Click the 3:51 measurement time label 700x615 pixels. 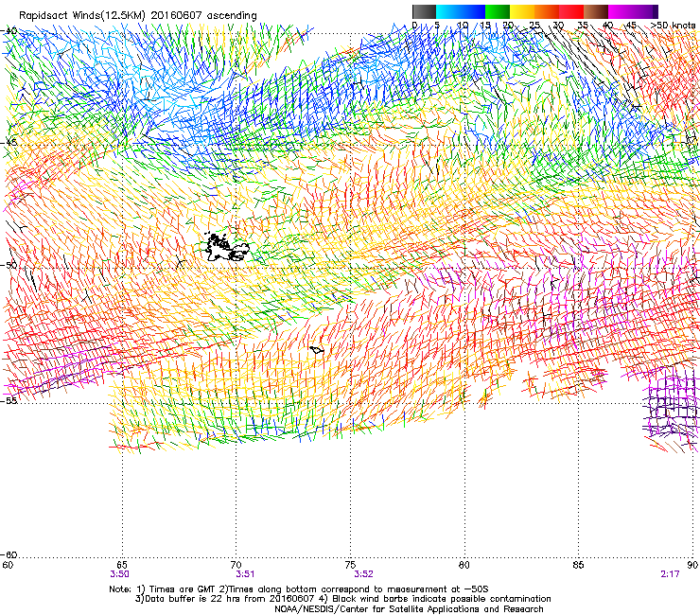pyautogui.click(x=245, y=574)
